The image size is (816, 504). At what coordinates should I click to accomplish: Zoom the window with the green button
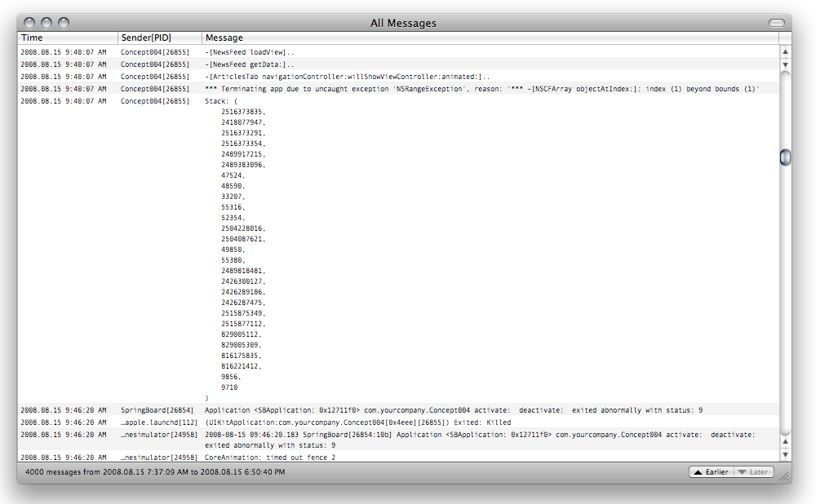64,24
